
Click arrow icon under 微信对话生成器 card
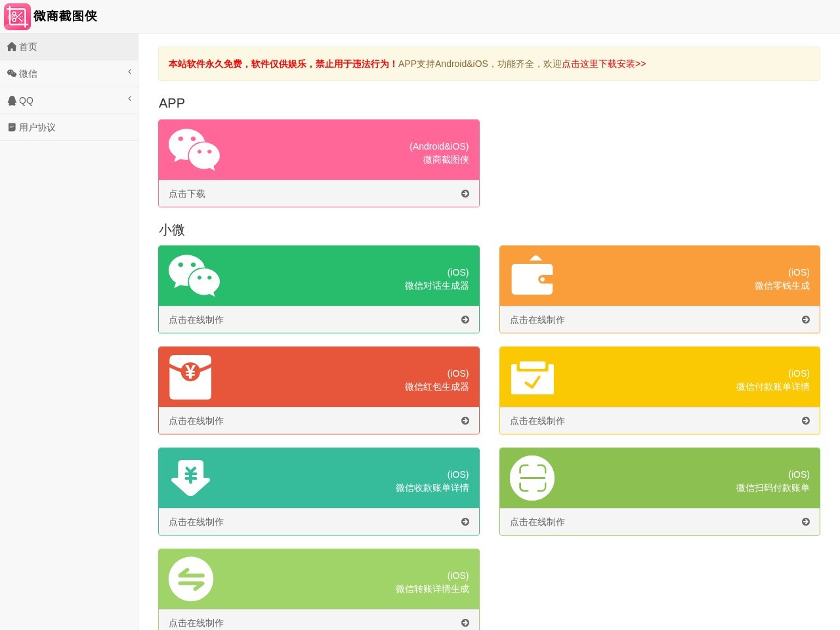tap(465, 320)
